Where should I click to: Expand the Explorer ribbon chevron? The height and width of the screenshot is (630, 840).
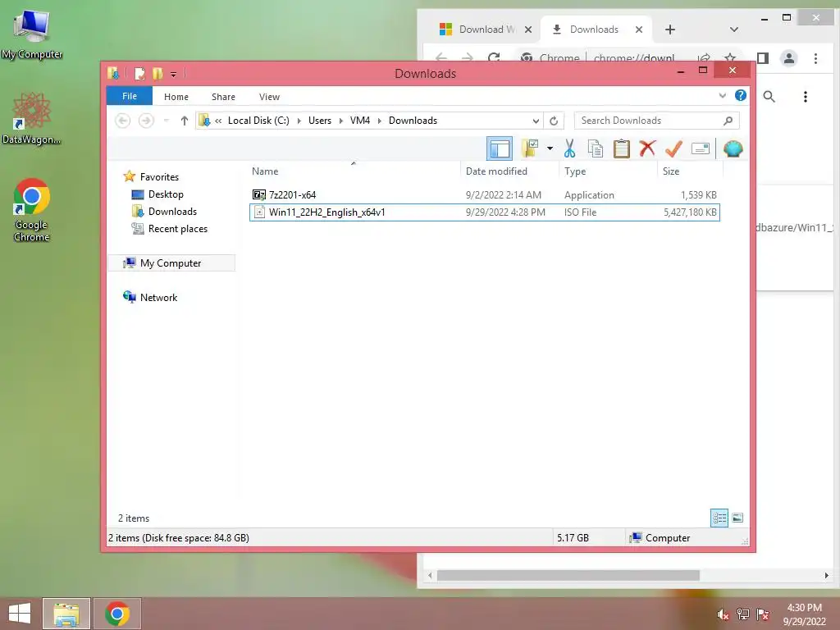click(x=722, y=96)
